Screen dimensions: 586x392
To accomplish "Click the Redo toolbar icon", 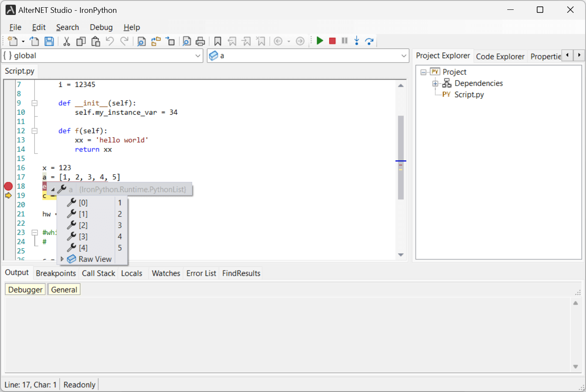I will pyautogui.click(x=124, y=41).
